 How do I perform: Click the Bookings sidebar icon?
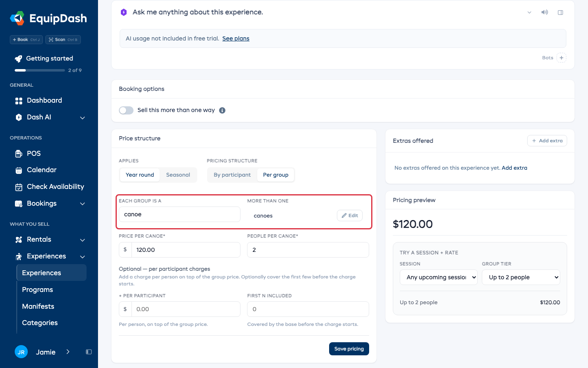(x=19, y=204)
